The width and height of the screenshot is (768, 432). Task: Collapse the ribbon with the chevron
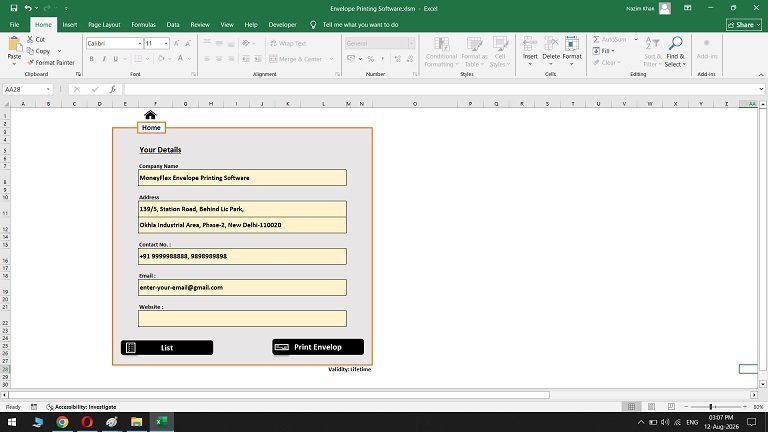[761, 74]
